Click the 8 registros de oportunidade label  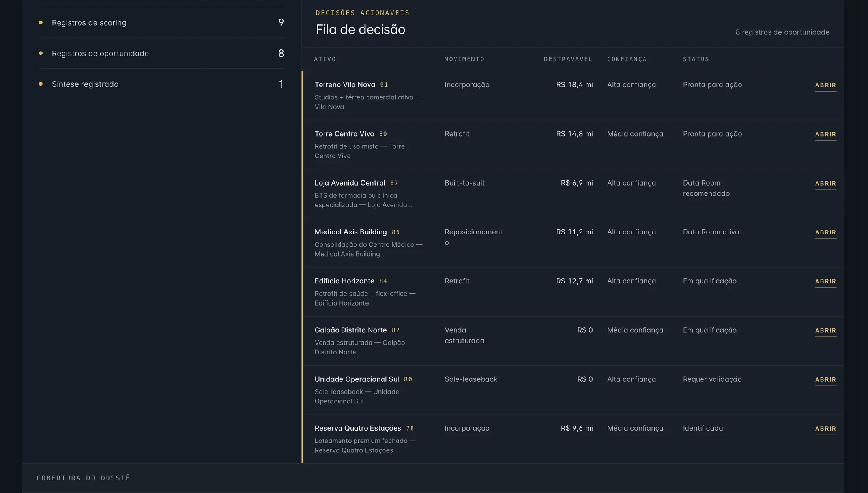pyautogui.click(x=782, y=32)
